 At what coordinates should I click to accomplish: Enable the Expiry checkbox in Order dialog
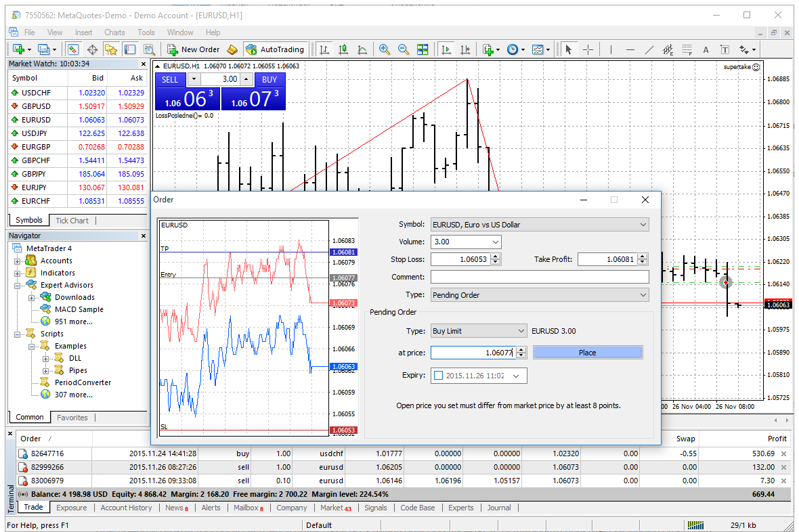coord(438,376)
